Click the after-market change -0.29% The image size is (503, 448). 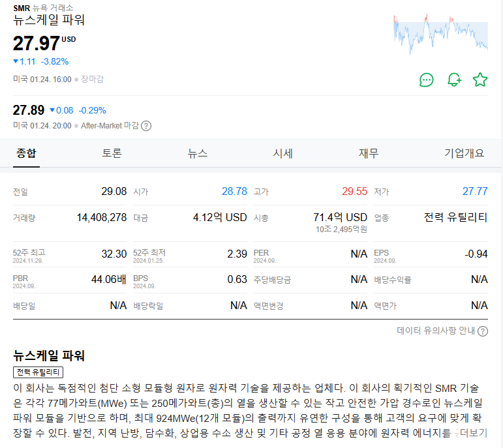pyautogui.click(x=92, y=111)
